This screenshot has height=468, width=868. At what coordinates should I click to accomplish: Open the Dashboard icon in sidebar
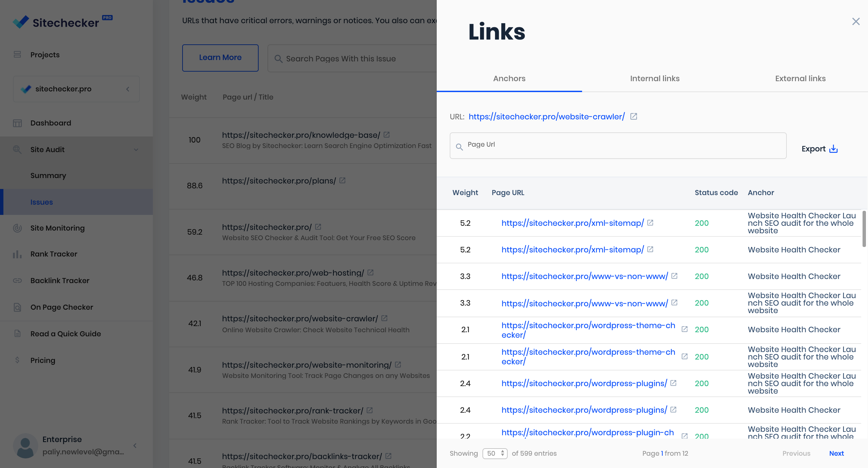tap(17, 123)
